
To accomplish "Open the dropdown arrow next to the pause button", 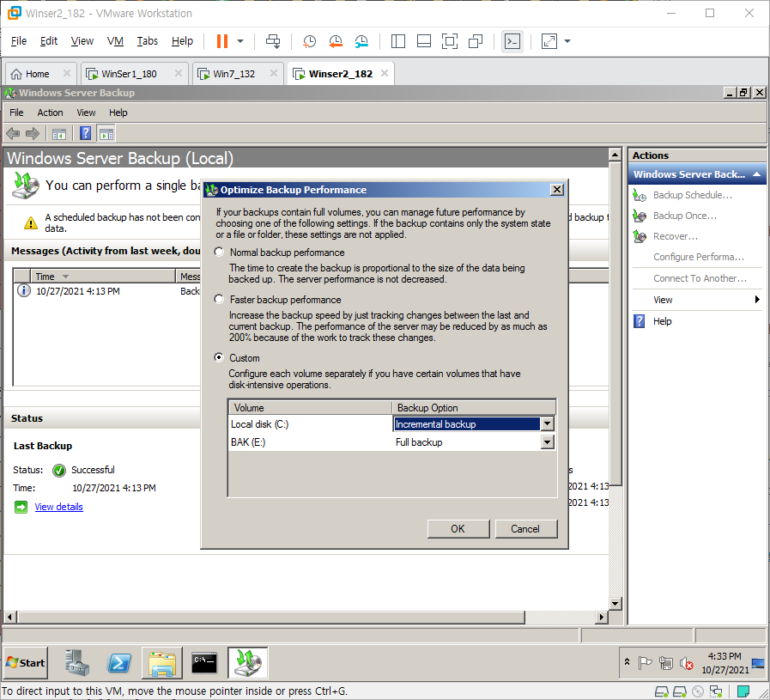I will [240, 41].
